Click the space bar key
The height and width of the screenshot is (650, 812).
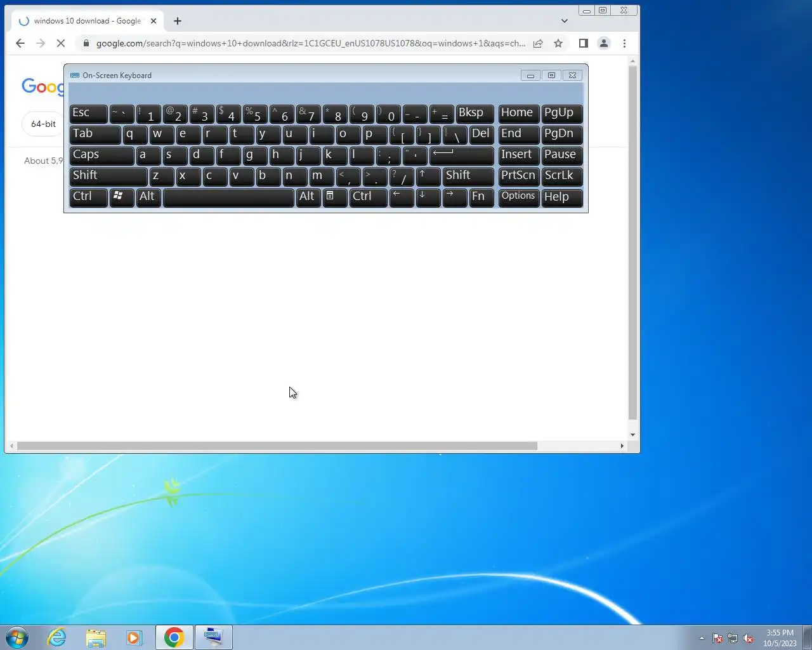click(x=228, y=197)
